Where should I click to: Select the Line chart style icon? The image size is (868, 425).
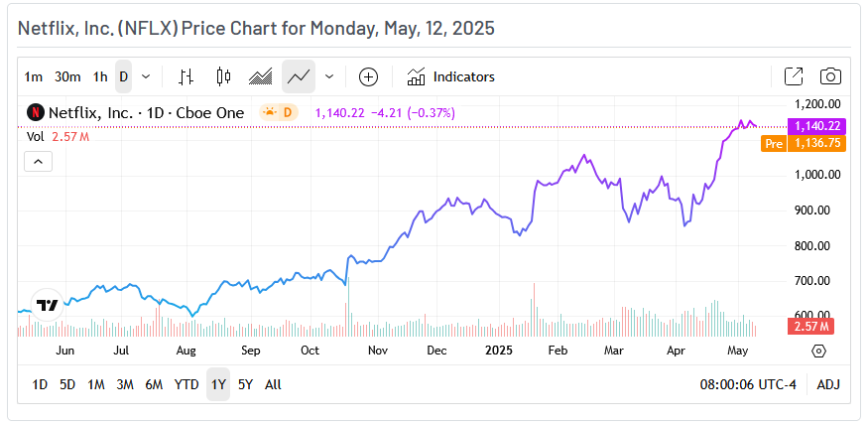(298, 76)
